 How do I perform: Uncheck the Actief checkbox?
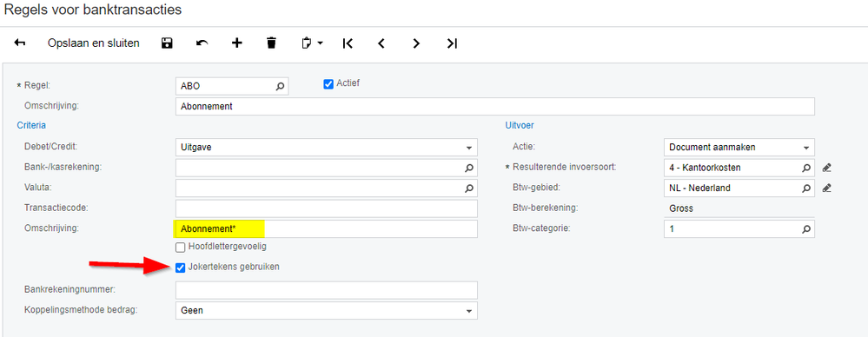328,84
